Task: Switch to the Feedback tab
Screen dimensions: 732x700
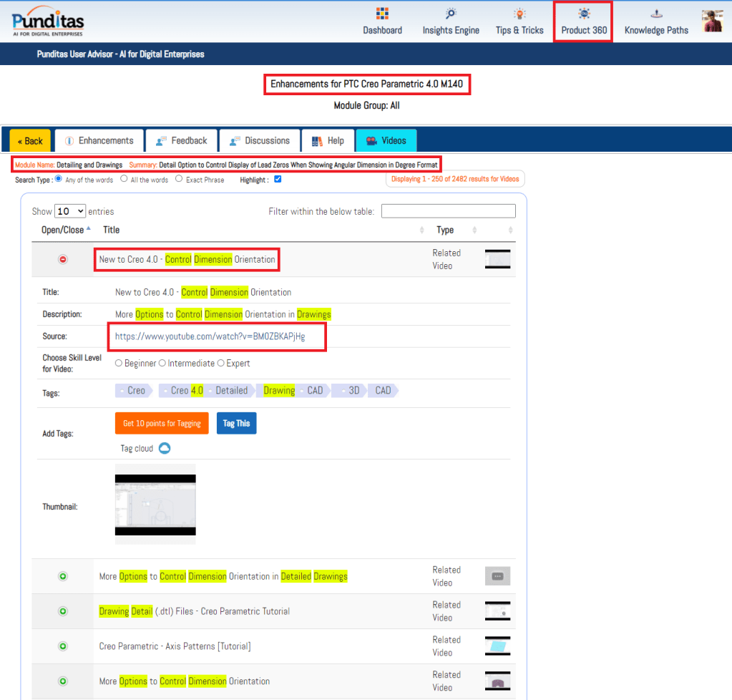Action: (x=181, y=141)
